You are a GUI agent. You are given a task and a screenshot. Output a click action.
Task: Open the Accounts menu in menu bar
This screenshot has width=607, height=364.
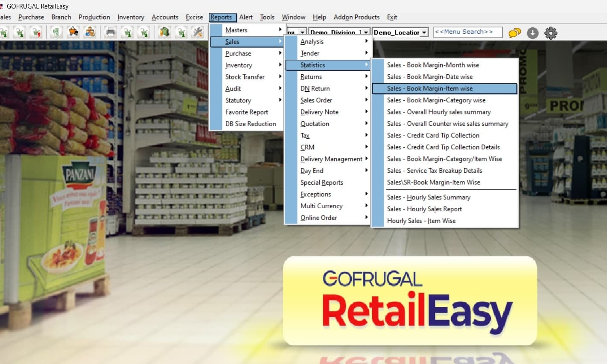(165, 17)
